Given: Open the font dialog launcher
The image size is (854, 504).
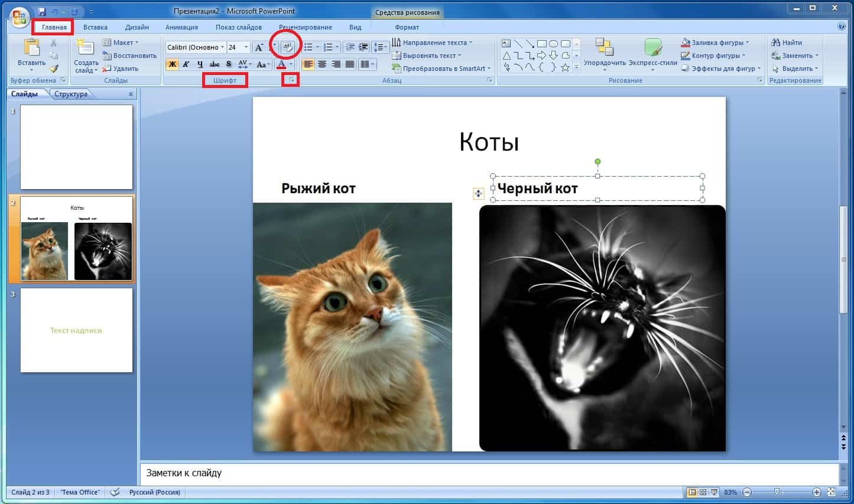Looking at the screenshot, I should (x=291, y=79).
